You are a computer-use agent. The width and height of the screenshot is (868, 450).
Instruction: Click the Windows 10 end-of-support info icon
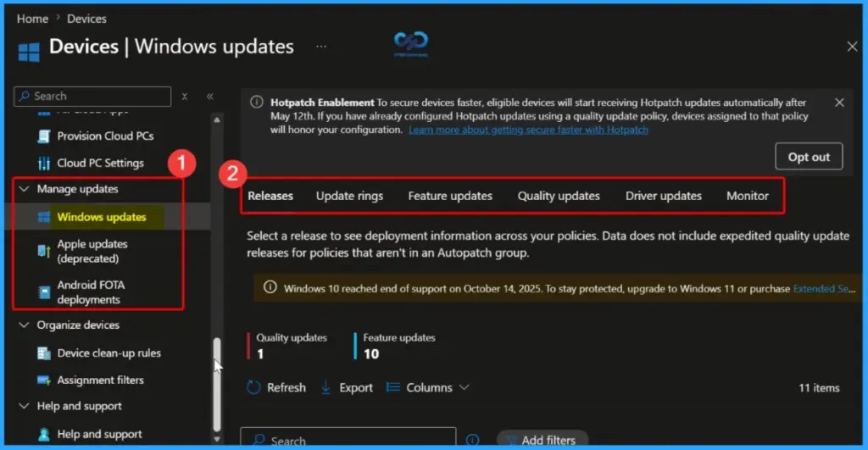[x=270, y=287]
